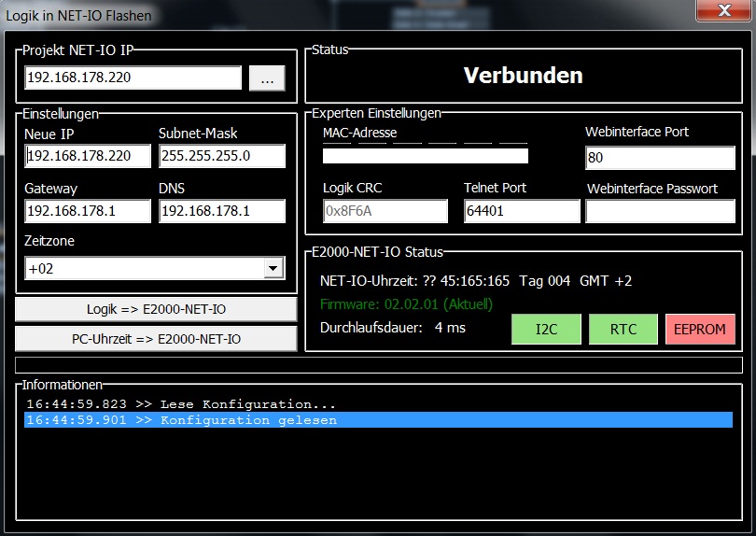
Task: Click the DNS address field
Action: tap(222, 212)
